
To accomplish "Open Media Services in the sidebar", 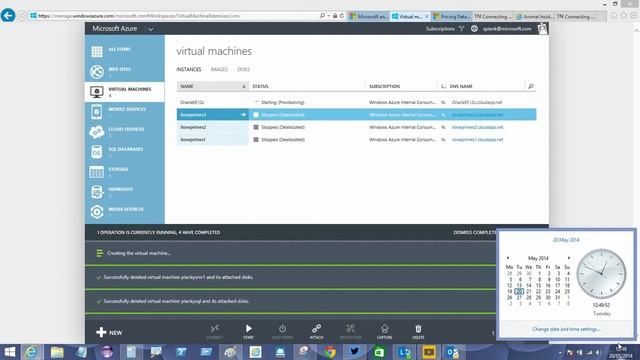I will click(124, 211).
